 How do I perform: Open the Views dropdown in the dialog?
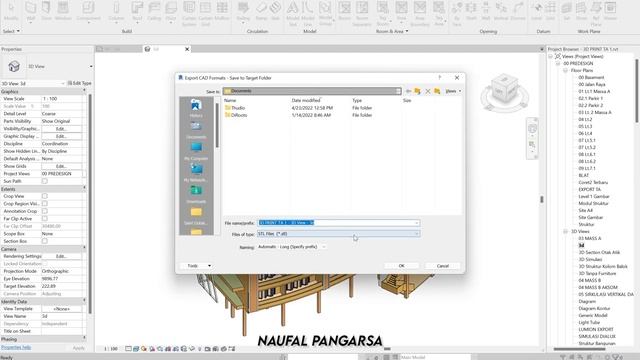pyautogui.click(x=453, y=91)
